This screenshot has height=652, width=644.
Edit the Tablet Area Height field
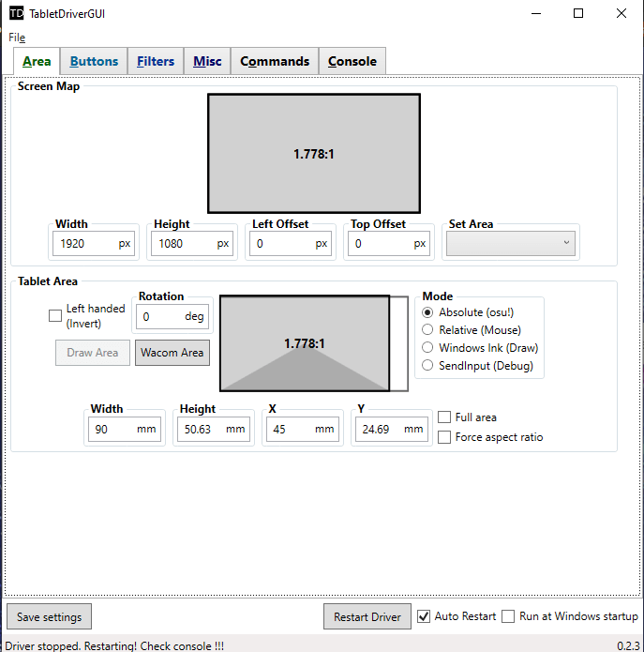pos(214,429)
